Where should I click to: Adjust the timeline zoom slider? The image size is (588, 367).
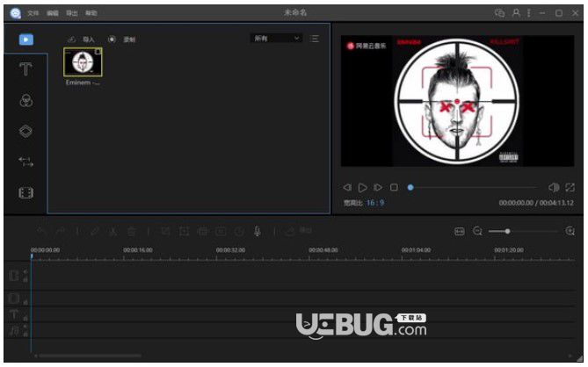[x=507, y=232]
